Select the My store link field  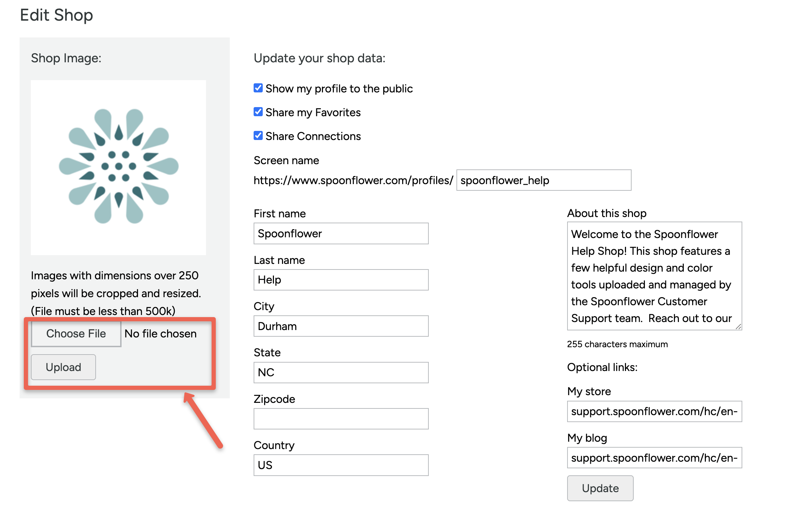(654, 411)
